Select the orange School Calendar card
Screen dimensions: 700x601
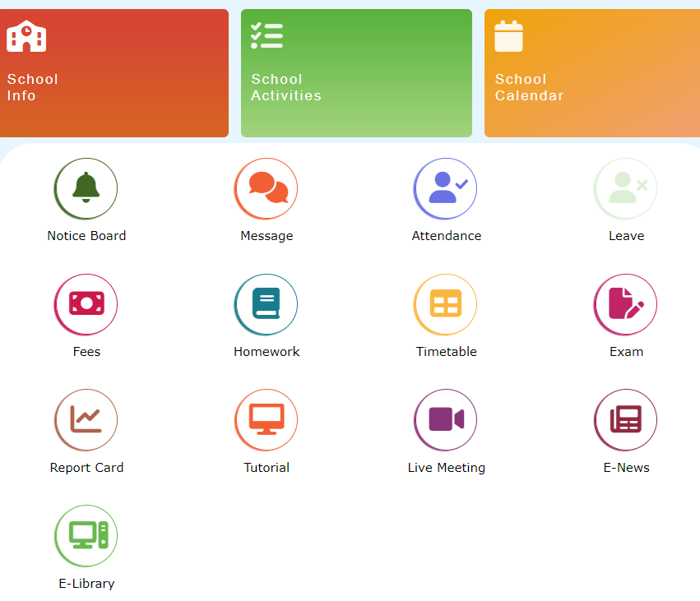pos(592,73)
